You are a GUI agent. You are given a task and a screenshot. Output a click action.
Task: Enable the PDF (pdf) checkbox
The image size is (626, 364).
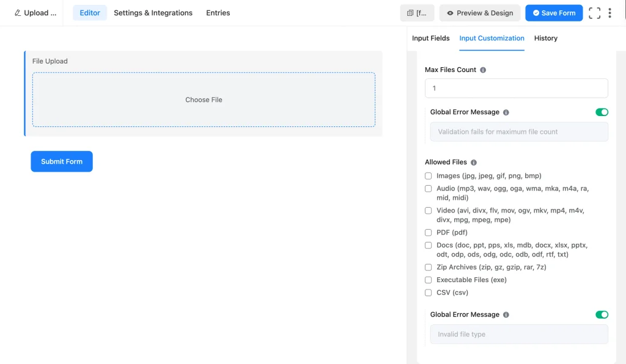point(428,233)
